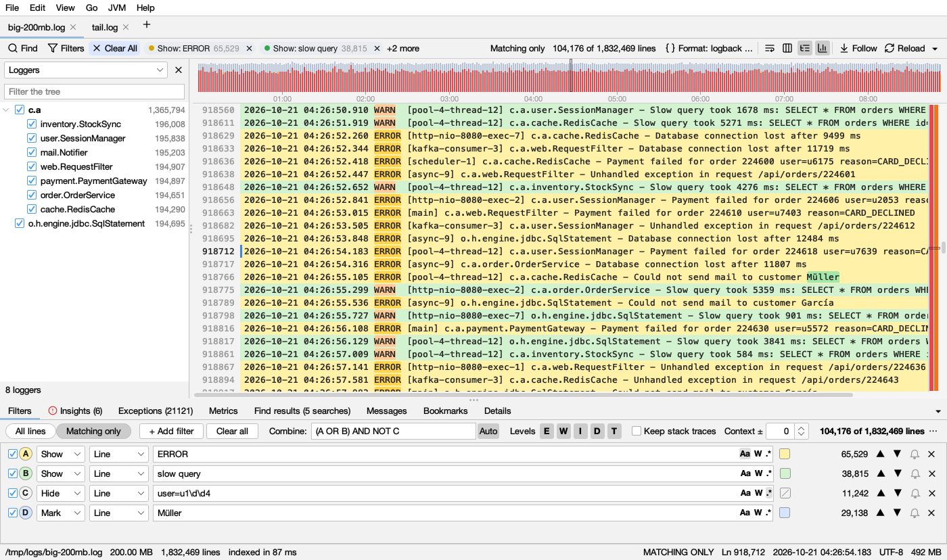Open the Bookmarks tab
The image size is (947, 560).
pos(445,411)
